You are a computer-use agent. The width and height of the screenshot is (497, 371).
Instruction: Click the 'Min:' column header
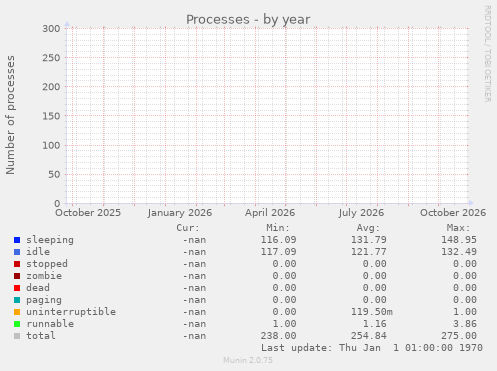(278, 228)
